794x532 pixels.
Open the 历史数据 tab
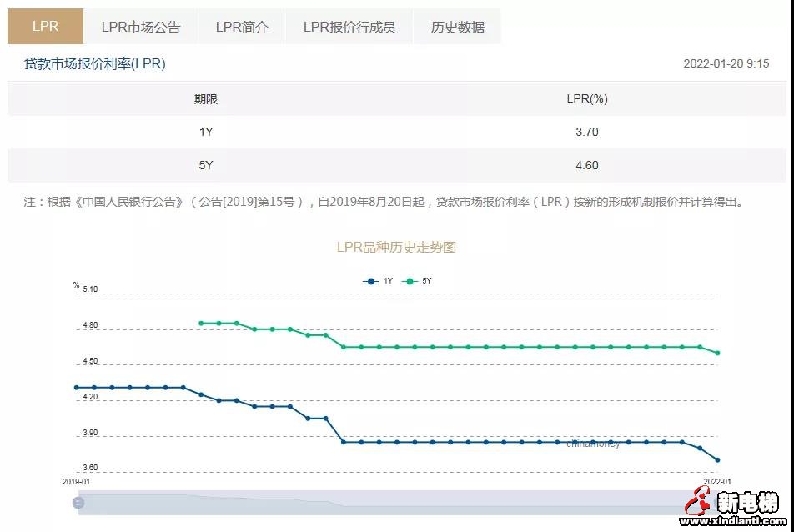tap(457, 26)
